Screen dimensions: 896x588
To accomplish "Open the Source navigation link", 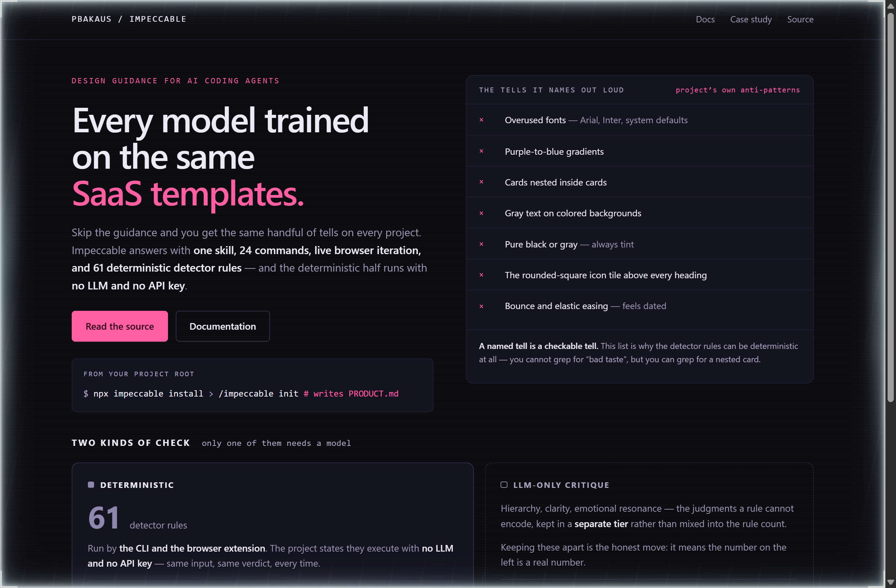I will (x=800, y=19).
